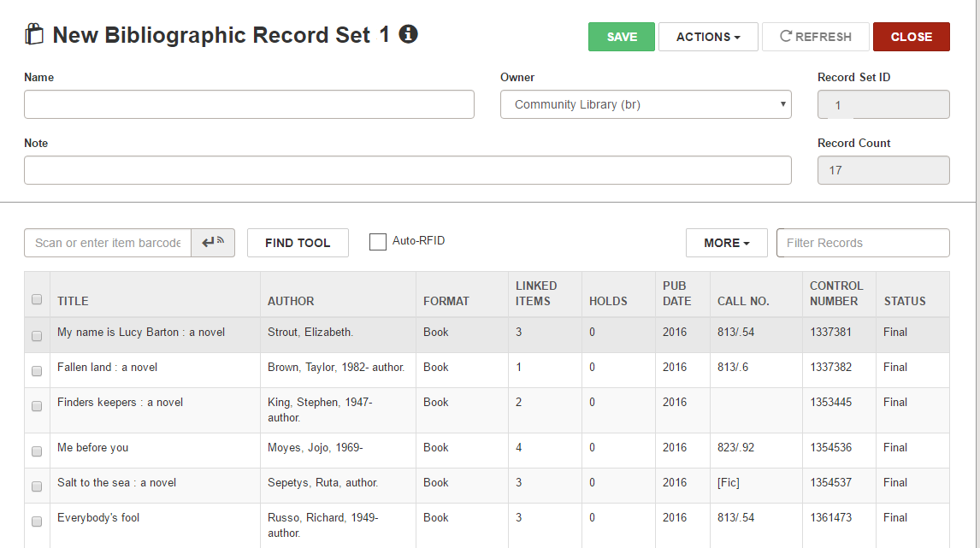The width and height of the screenshot is (980, 548).
Task: Sort by the Pub Date column header
Action: [x=677, y=293]
